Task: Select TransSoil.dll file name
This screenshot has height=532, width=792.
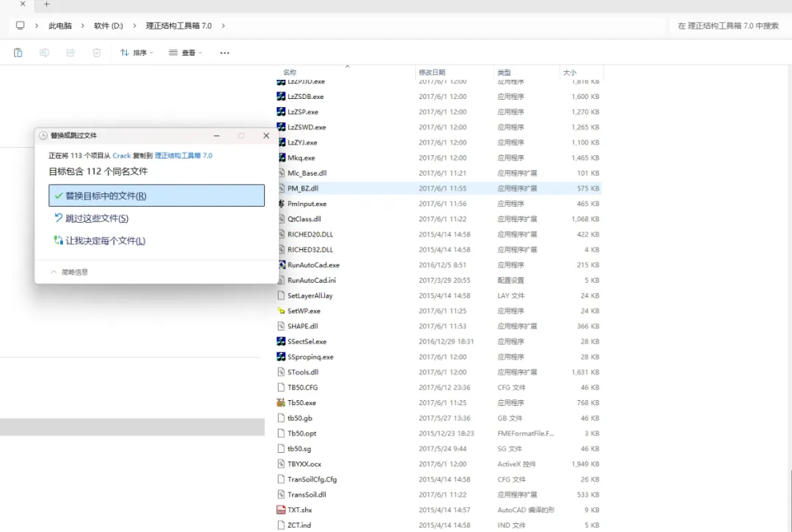Action: tap(307, 494)
